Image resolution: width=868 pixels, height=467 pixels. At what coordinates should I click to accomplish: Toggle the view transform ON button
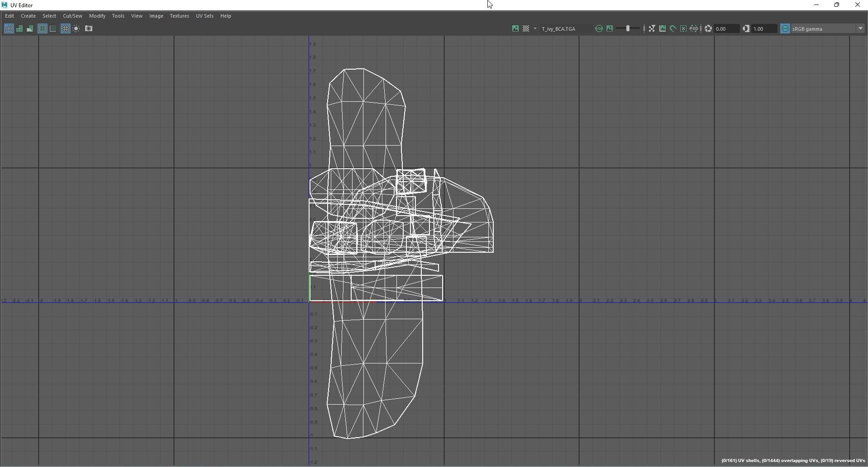785,28
